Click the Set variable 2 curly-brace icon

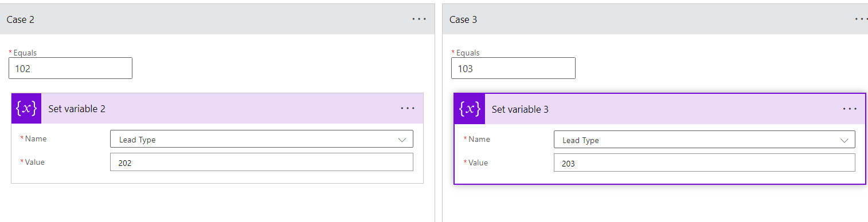[26, 108]
